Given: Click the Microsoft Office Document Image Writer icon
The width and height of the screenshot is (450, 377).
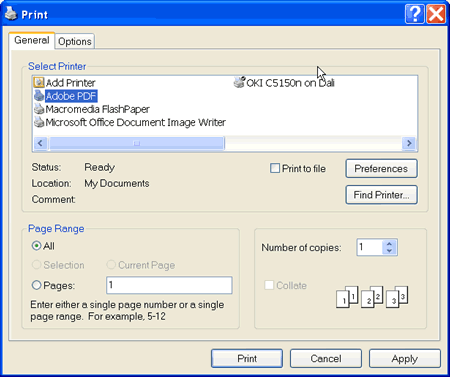Looking at the screenshot, I should pyautogui.click(x=39, y=122).
